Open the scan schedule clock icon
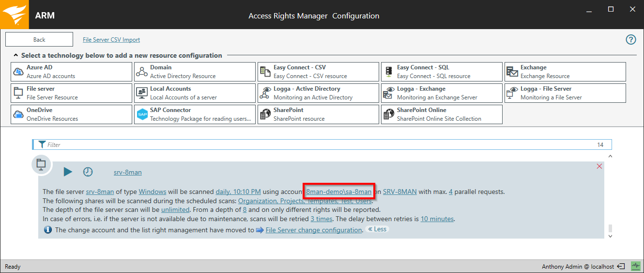The height and width of the screenshot is (273, 644). pyautogui.click(x=88, y=172)
